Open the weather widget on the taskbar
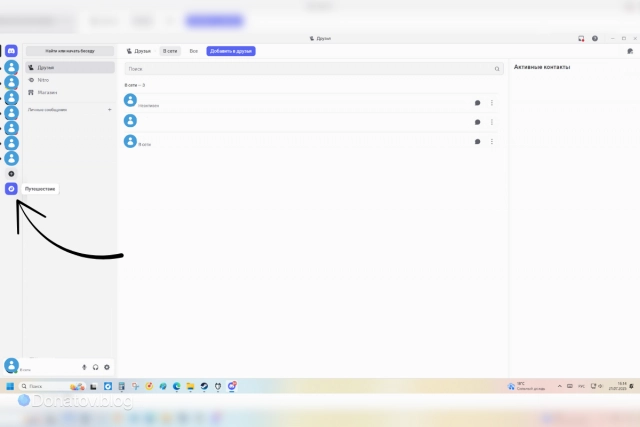Screen dimensions: 640x427 pos(527,386)
